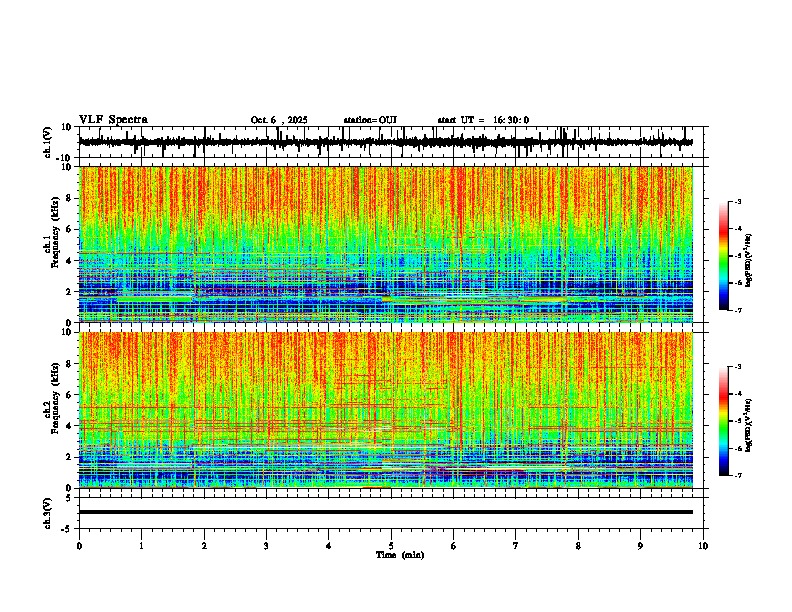Click time axis tick label "3"
The width and height of the screenshot is (792, 612).
(x=266, y=546)
